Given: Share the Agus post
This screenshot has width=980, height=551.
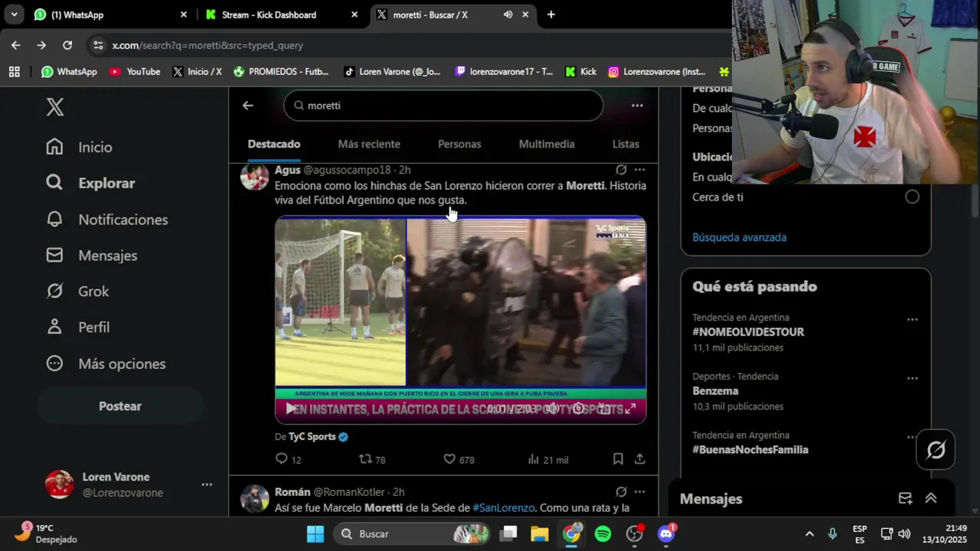Looking at the screenshot, I should 639,459.
